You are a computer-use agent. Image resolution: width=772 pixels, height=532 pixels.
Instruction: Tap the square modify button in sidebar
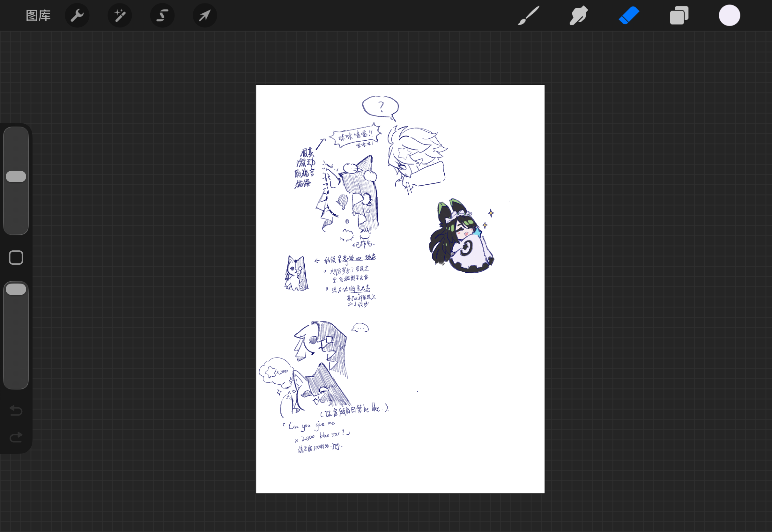point(16,258)
